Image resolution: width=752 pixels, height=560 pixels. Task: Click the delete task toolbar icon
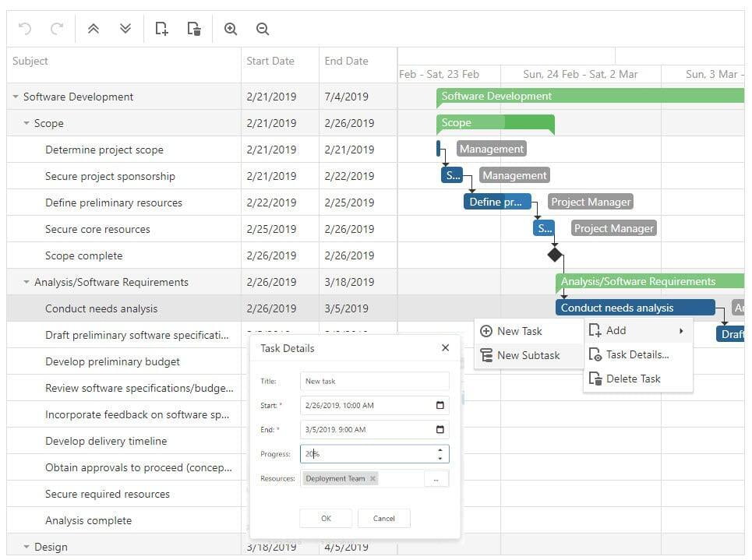(x=194, y=29)
